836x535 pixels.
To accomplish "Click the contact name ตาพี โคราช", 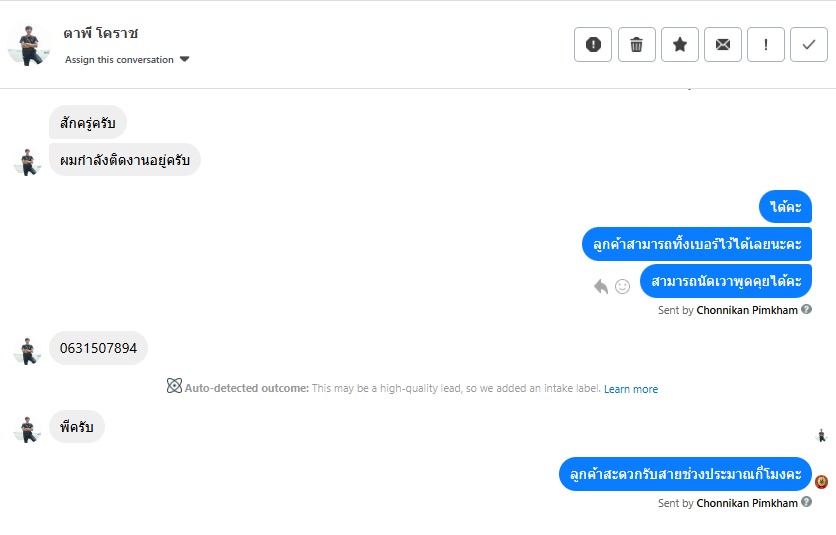I will tap(101, 33).
